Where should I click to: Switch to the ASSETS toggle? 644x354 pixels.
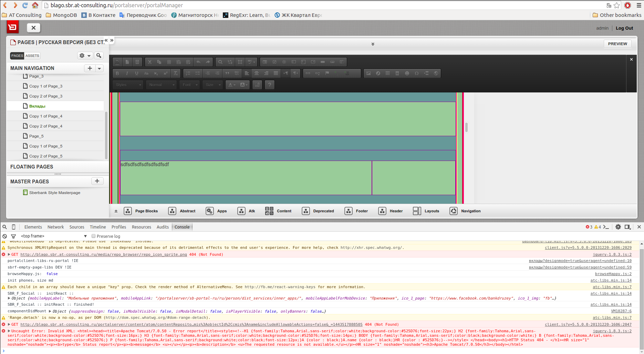tap(32, 55)
